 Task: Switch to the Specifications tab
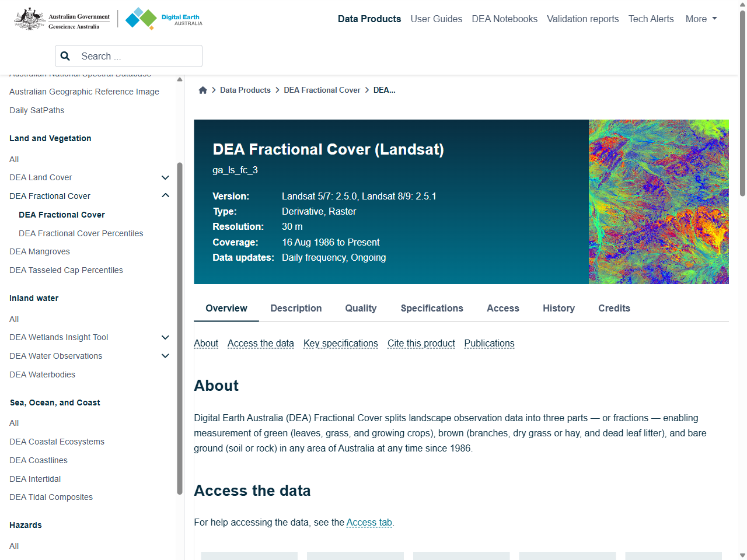[432, 308]
